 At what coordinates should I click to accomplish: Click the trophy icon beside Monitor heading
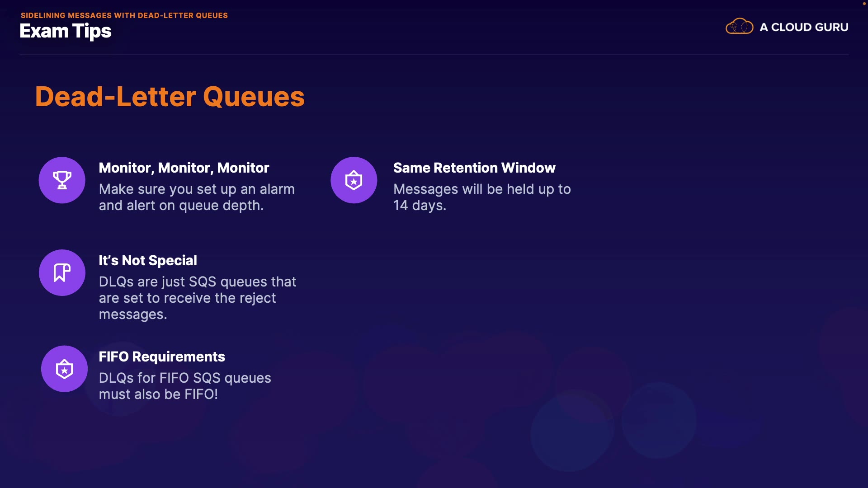62,180
